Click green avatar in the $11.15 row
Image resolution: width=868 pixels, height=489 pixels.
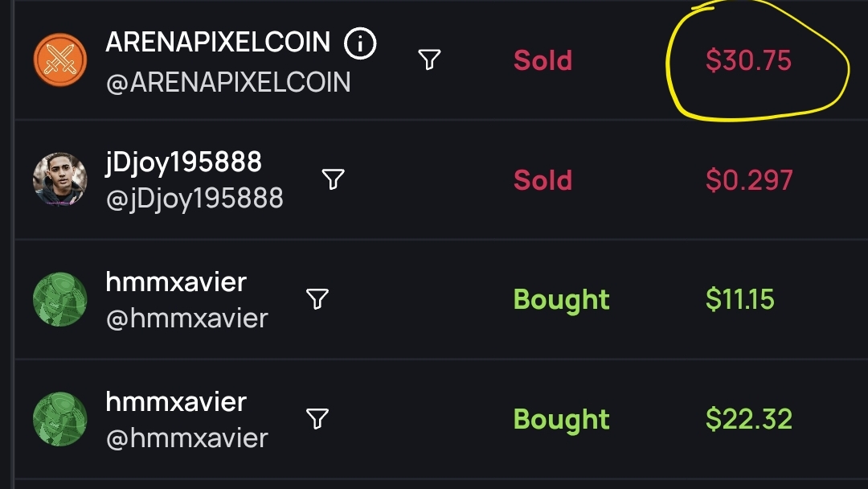[59, 299]
